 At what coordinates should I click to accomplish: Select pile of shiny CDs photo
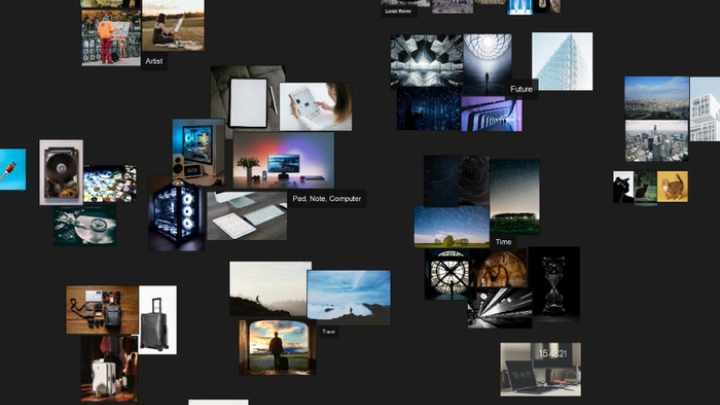(110, 184)
